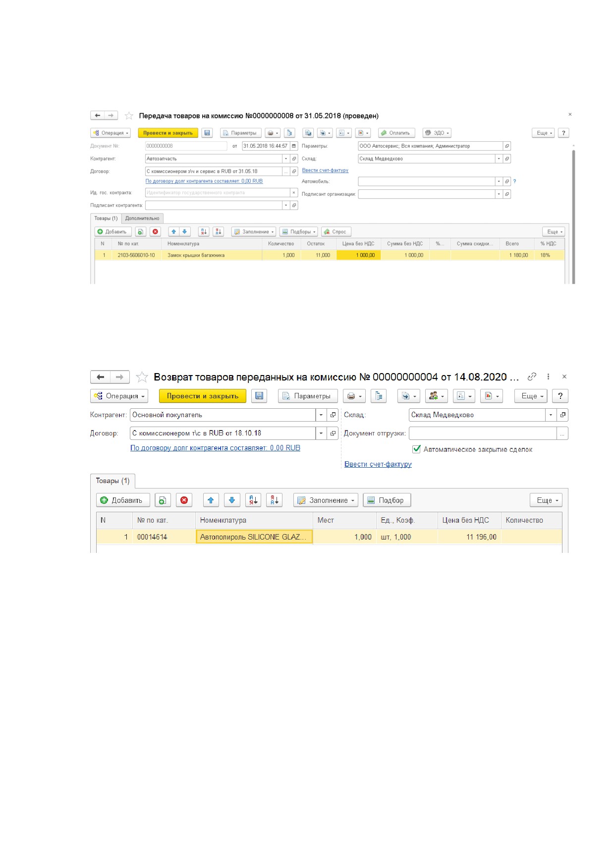Screen dimensions: 614x868
Task: Blue question mark next to Автомобиль field
Action: (515, 181)
